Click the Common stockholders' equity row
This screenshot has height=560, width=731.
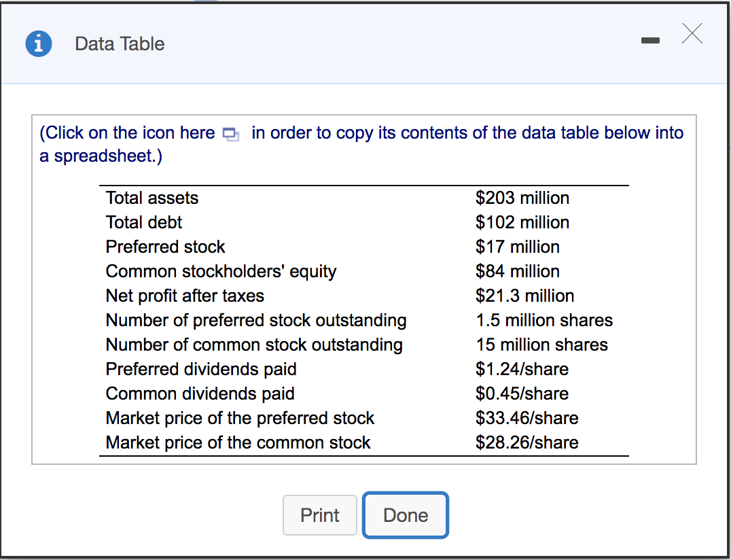pyautogui.click(x=221, y=271)
